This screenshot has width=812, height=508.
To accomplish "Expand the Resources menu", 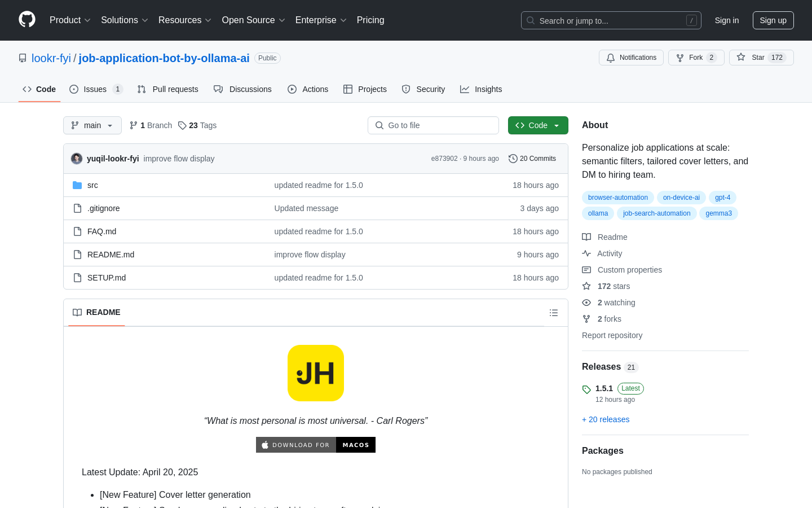I will pos(185,20).
